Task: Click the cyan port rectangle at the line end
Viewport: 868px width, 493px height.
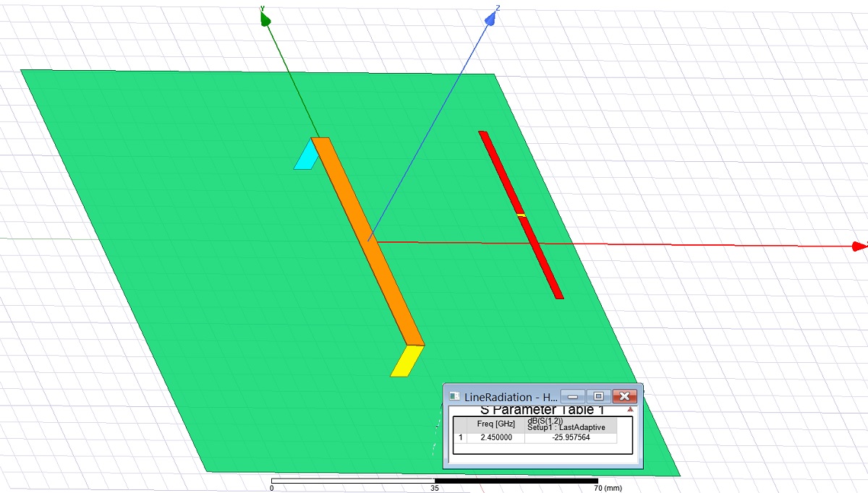Action: click(306, 154)
